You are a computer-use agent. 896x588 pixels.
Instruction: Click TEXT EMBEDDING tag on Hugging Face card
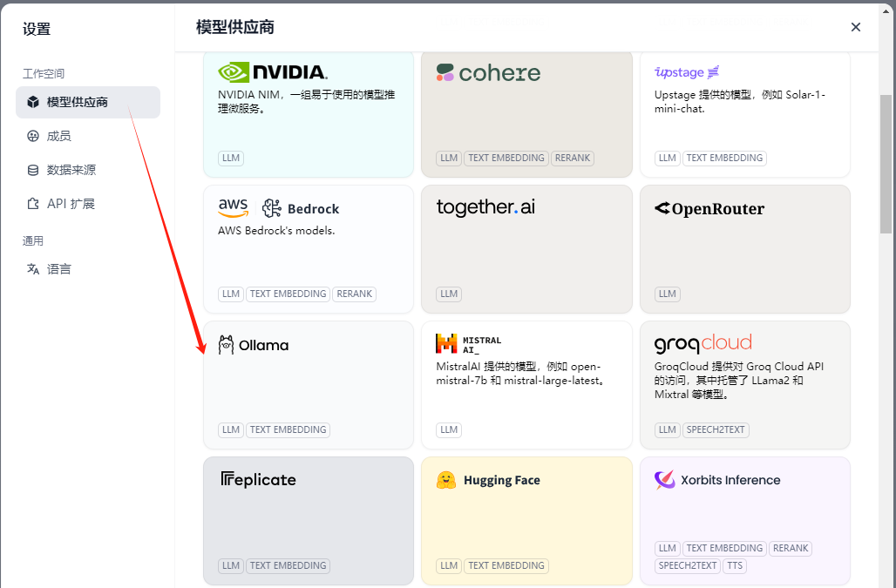tap(506, 565)
